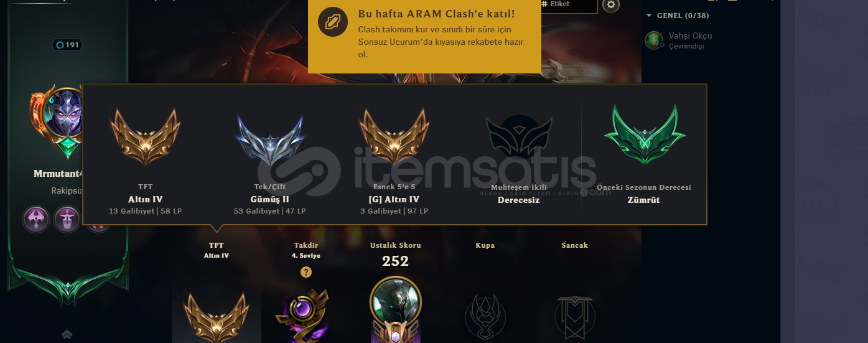Click the first purple challenge token badge

click(36, 219)
